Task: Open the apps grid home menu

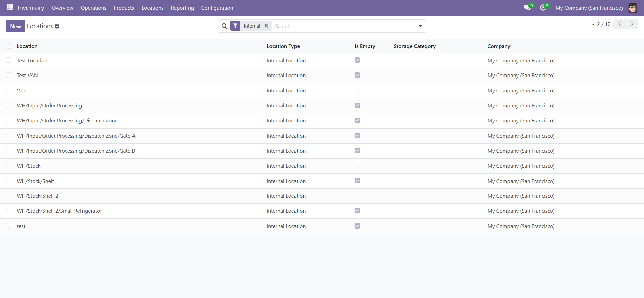Action: click(x=10, y=7)
